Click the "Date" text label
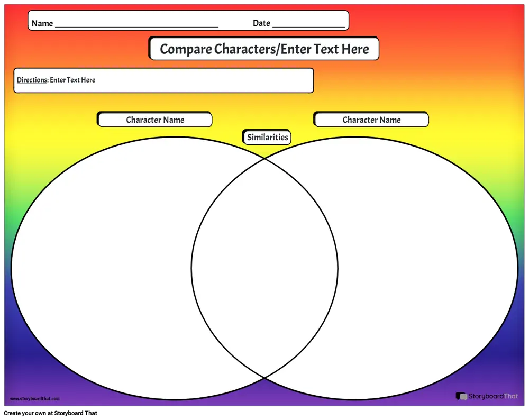This screenshot has height=420, width=529. click(x=261, y=23)
